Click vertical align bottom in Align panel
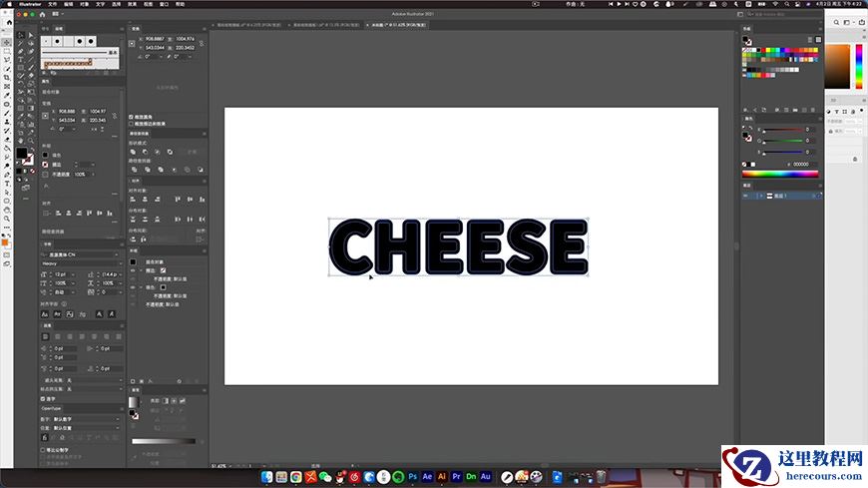868x488 pixels. (x=202, y=199)
